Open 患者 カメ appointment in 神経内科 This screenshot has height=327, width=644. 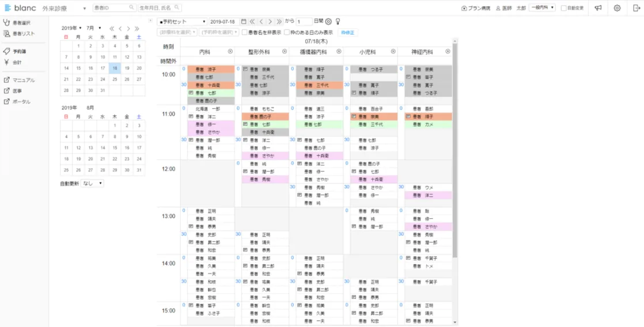(429, 124)
